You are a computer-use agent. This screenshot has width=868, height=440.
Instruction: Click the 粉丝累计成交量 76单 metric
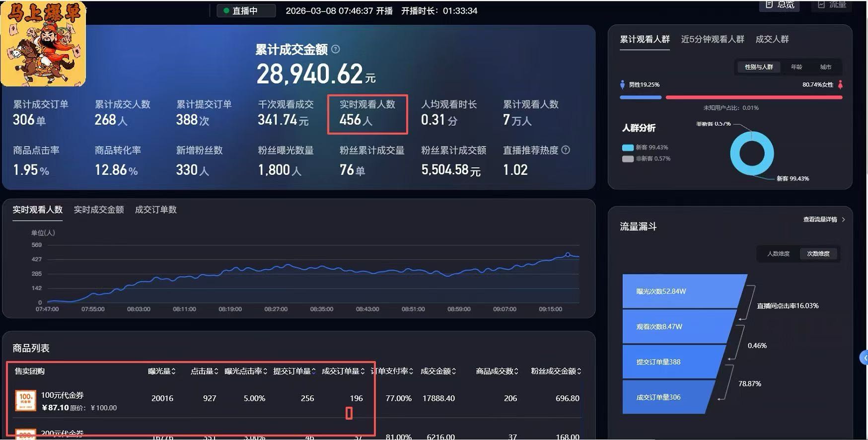[372, 161]
